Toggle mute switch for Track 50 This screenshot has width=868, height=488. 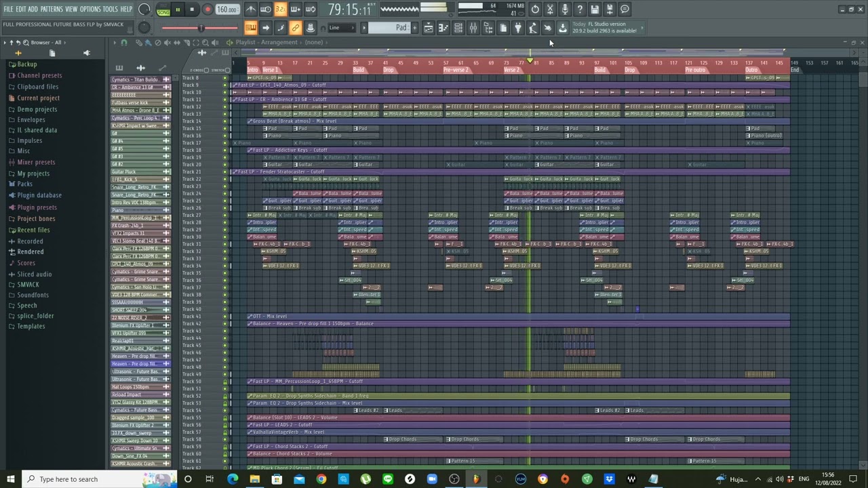tap(225, 382)
